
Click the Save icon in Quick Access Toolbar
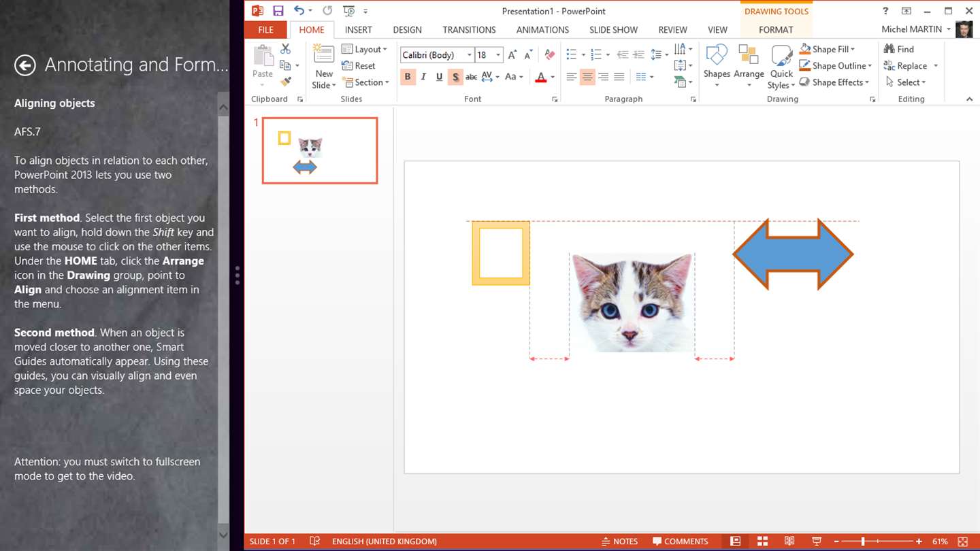(x=278, y=11)
